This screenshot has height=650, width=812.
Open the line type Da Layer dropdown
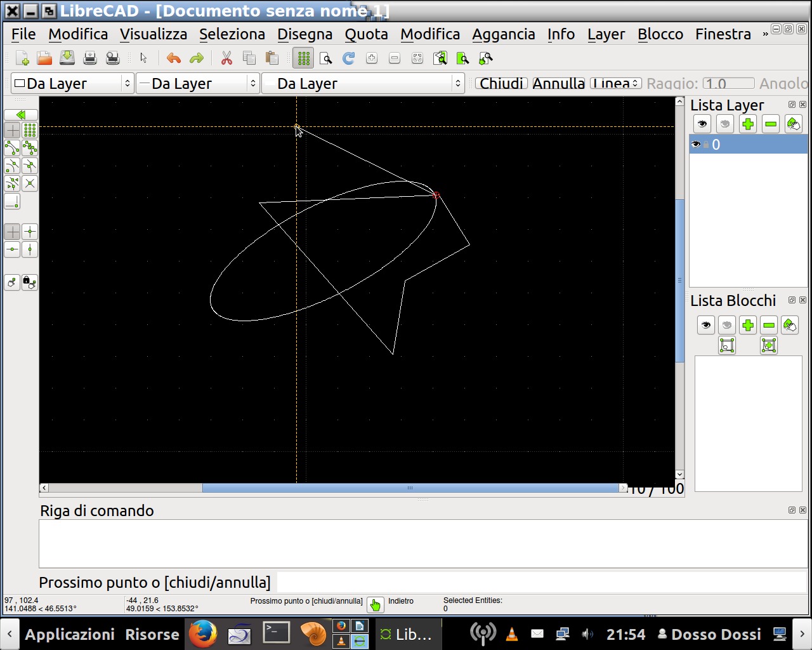tap(363, 84)
